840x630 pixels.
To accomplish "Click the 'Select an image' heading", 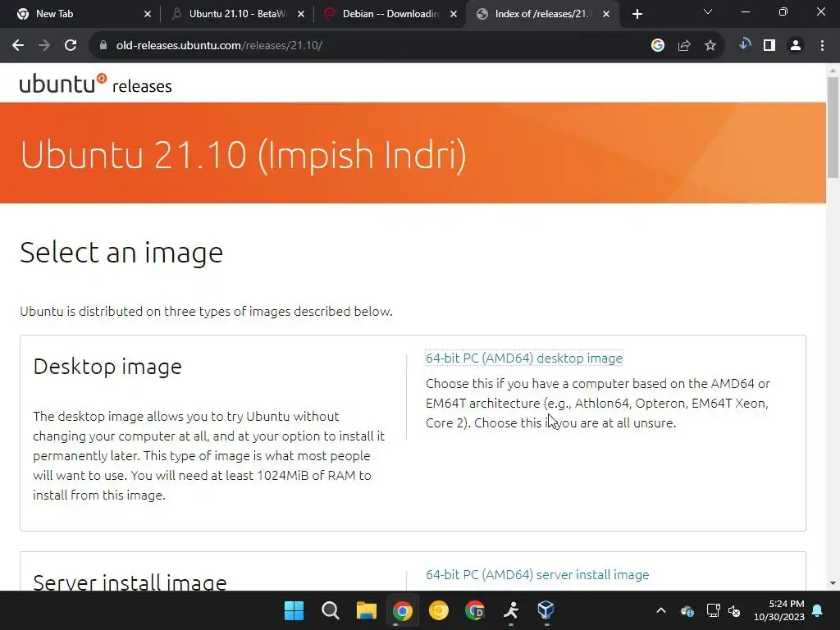I will coord(121,252).
